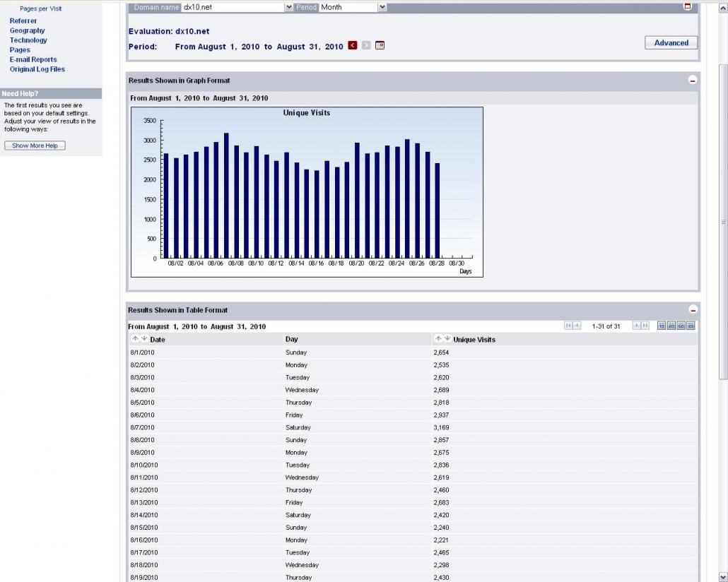
Task: Sort Unique Visits descending
Action: click(447, 339)
